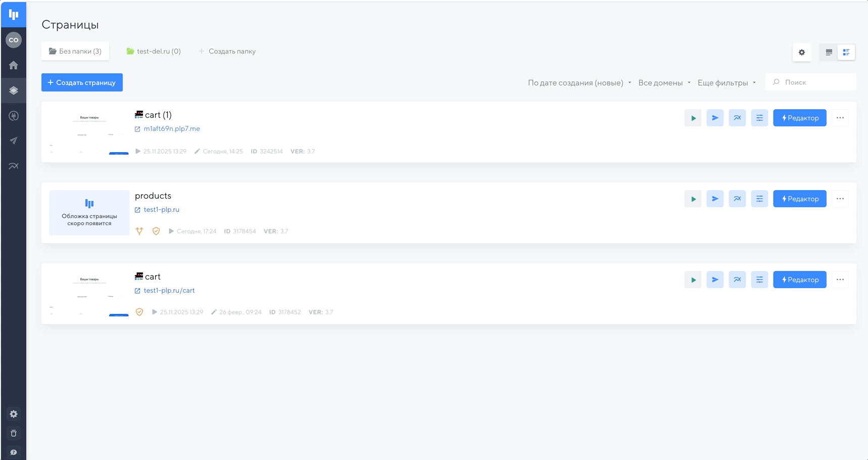The image size is (868, 460).
Task: Open statistics for cart (1)
Action: pyautogui.click(x=737, y=118)
